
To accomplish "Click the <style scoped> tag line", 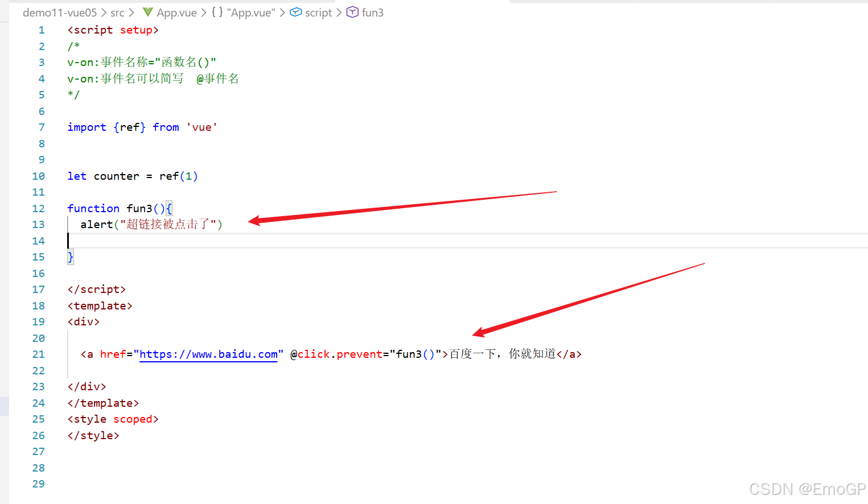I will point(113,419).
